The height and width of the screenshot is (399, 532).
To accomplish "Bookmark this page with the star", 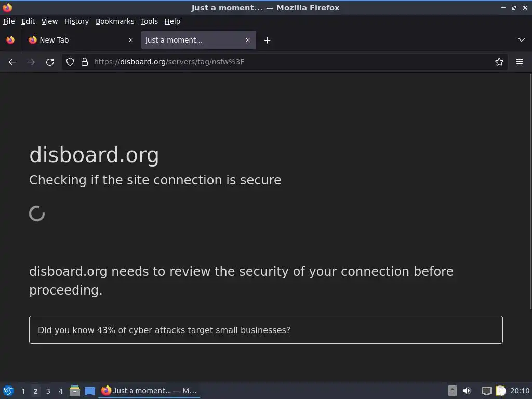I will (499, 62).
